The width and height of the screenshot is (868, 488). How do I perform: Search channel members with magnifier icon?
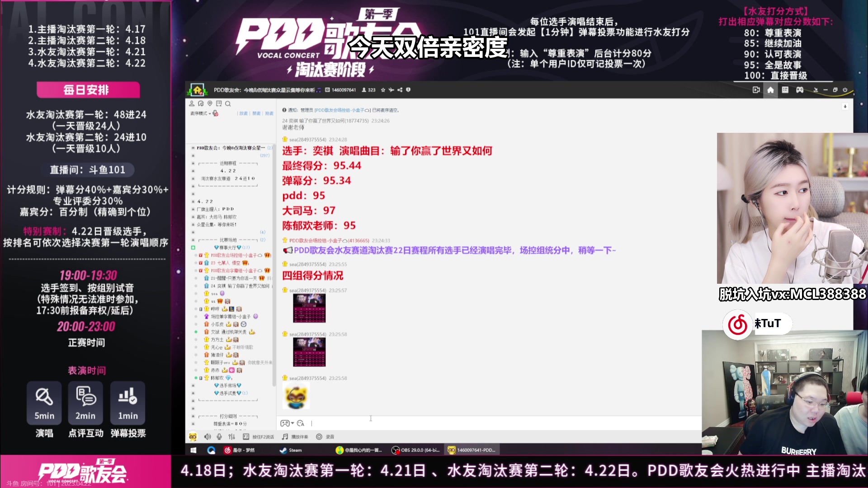click(228, 103)
